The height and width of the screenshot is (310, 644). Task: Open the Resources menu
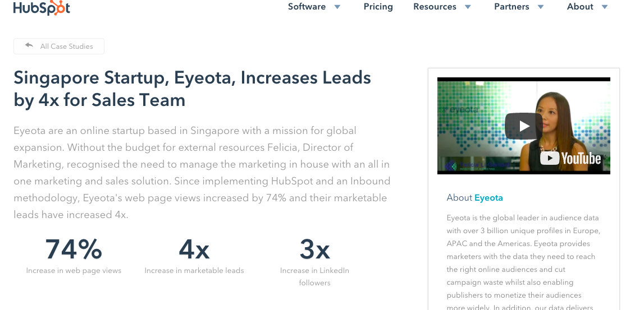435,7
